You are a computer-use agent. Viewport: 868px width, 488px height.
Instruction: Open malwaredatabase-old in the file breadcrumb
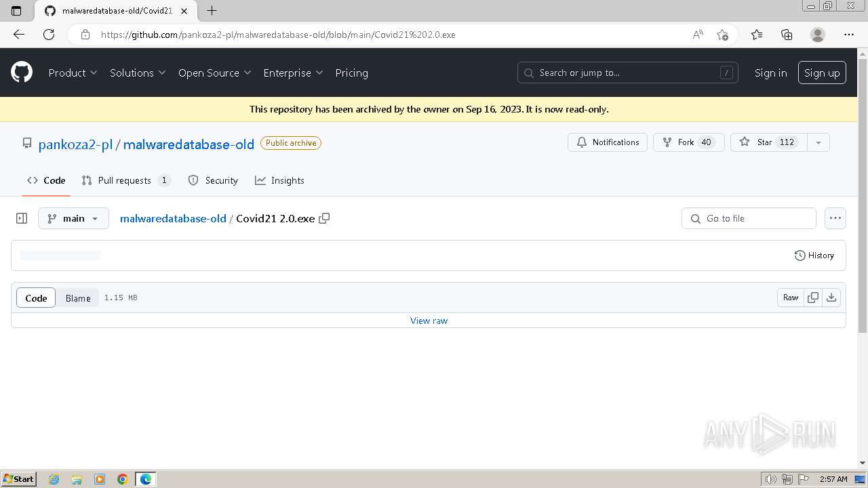pyautogui.click(x=173, y=218)
